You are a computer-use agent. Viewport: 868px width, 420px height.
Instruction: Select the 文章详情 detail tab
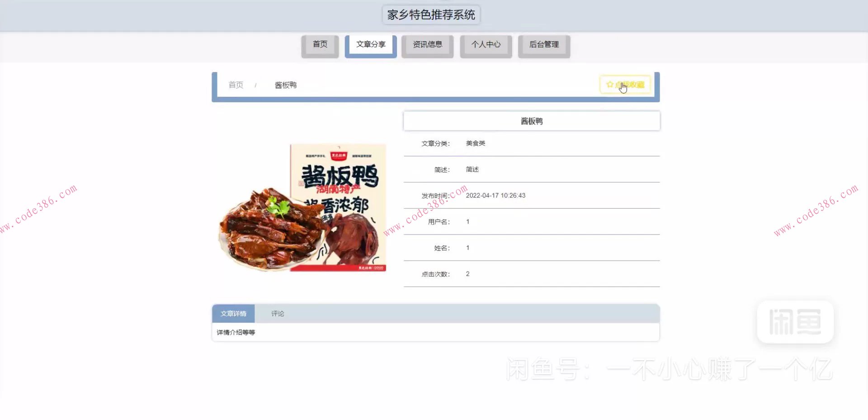(233, 313)
